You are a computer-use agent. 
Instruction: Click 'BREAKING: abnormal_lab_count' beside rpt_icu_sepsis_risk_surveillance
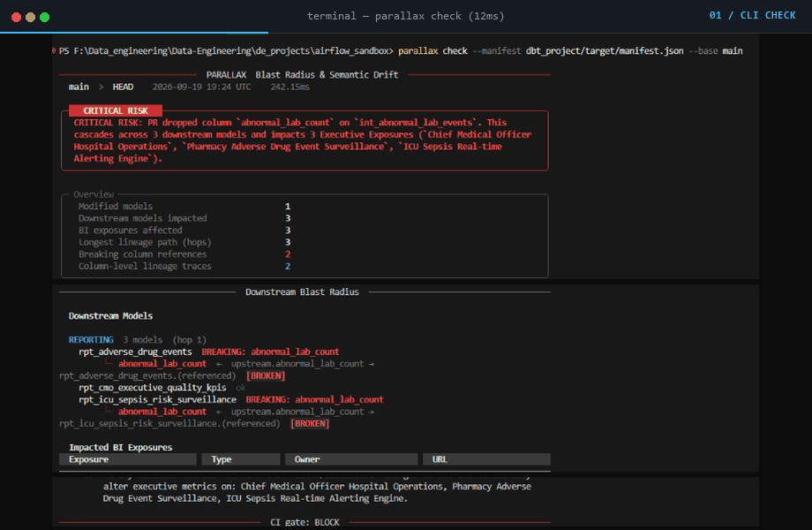pyautogui.click(x=315, y=399)
